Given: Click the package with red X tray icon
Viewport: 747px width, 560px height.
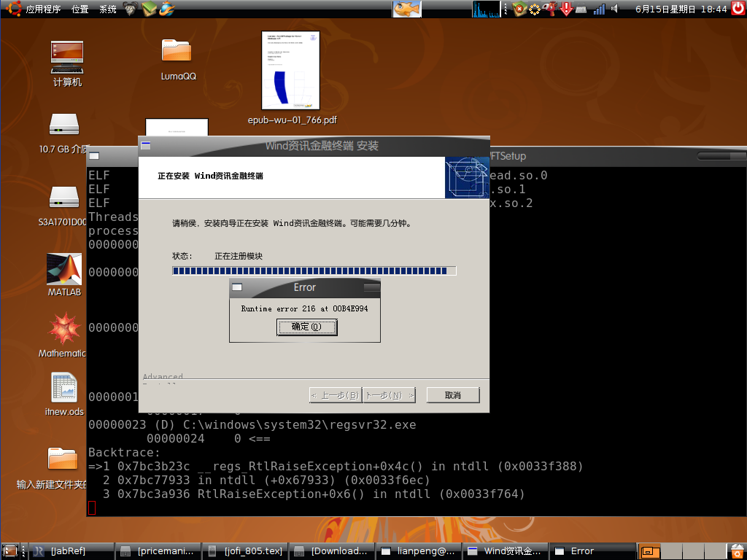Looking at the screenshot, I should coord(519,9).
